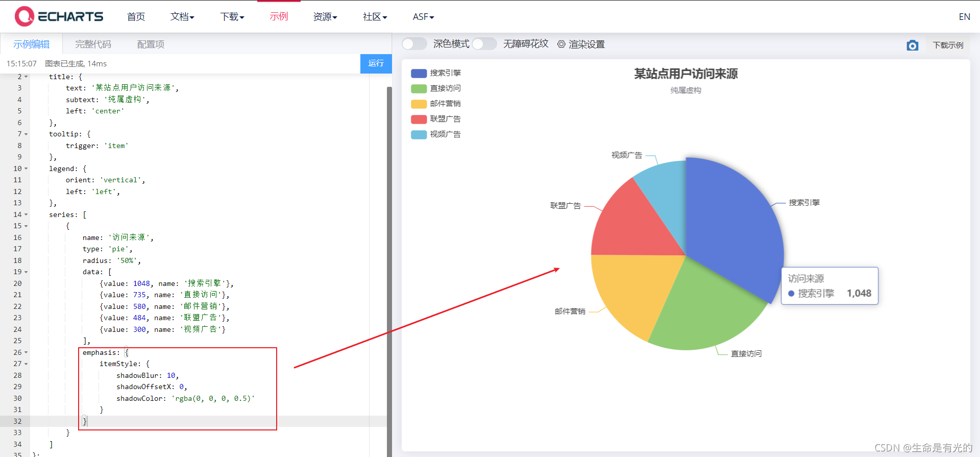The width and height of the screenshot is (980, 457).
Task: Switch to 配置项 tab
Action: (151, 44)
